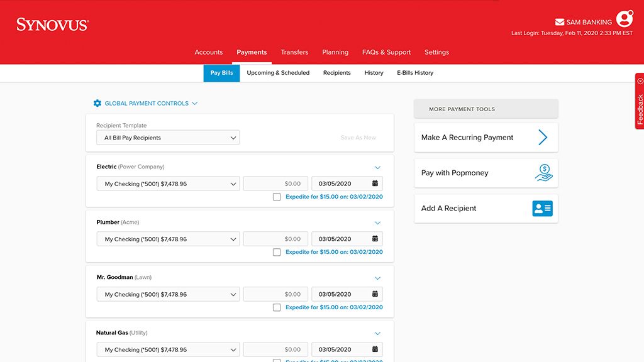Viewport: 644px width, 362px height.
Task: Click the Electric payment amount field
Action: [x=275, y=184]
